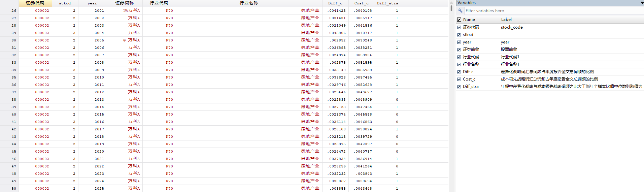This screenshot has width=644, height=192.
Task: Click the Label column header
Action: point(572,20)
